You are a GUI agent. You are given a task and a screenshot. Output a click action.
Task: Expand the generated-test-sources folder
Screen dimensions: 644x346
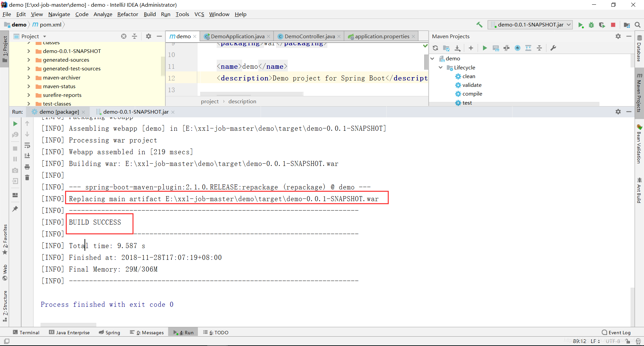[x=29, y=69]
